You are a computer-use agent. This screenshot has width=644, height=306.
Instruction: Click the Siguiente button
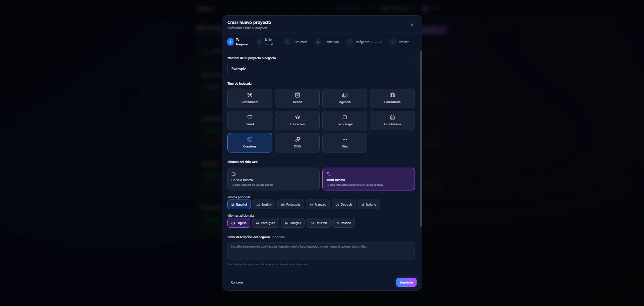(406, 282)
